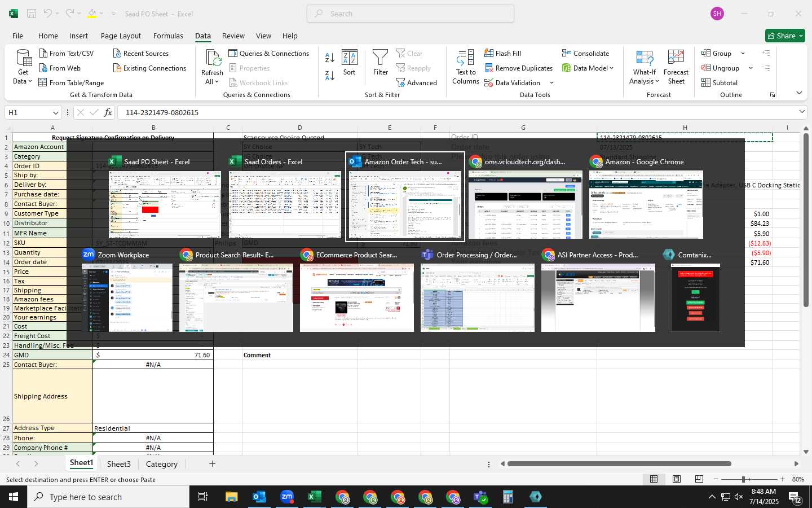Open Advanced filter options
Image resolution: width=812 pixels, height=508 pixels.
tap(416, 82)
